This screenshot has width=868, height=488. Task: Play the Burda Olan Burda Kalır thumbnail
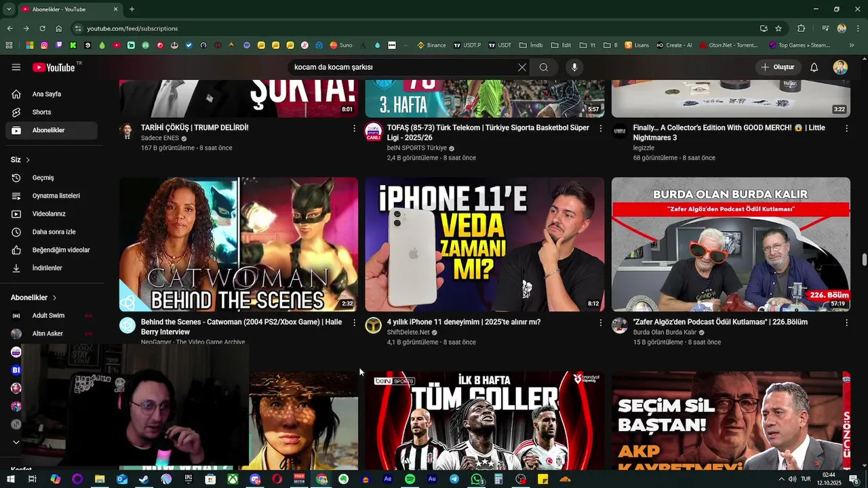(x=731, y=244)
